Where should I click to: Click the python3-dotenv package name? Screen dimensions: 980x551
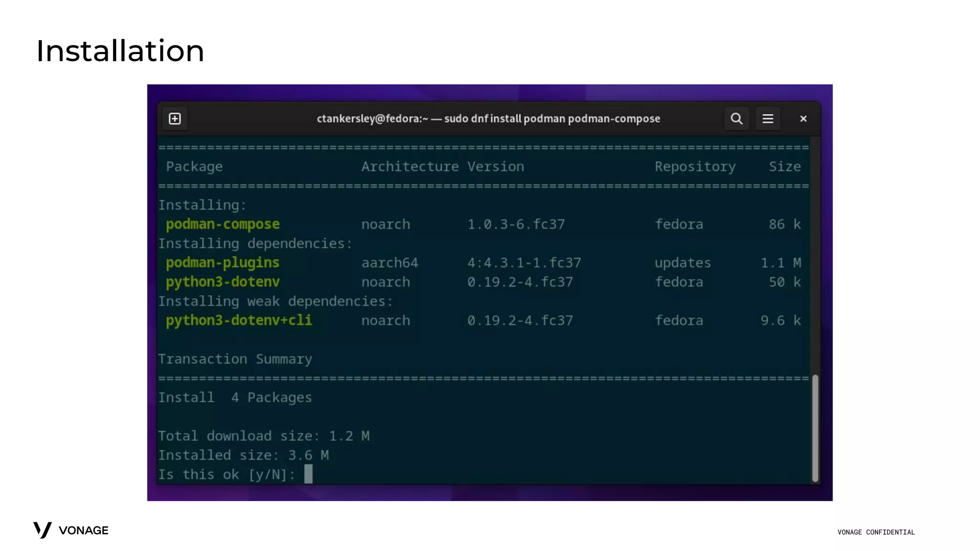tap(223, 282)
